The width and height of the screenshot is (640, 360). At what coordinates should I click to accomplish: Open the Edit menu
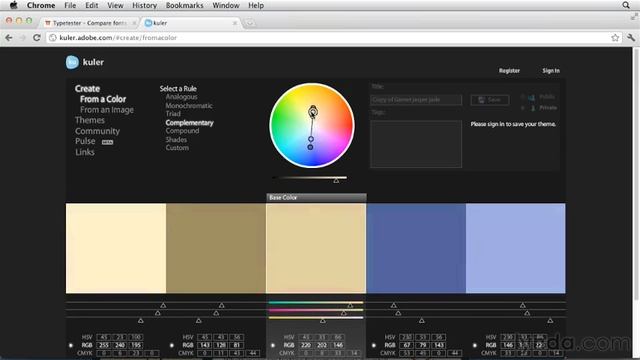(x=91, y=5)
